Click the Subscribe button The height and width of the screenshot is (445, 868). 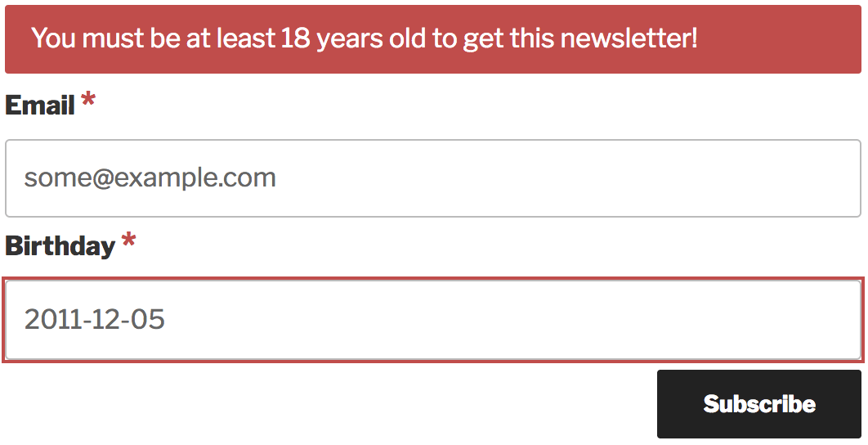(759, 404)
